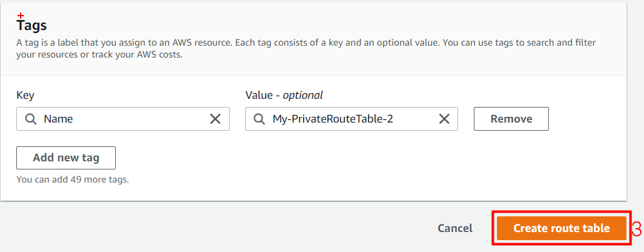This screenshot has width=644, height=252.
Task: Click the red number 3 annotation
Action: pyautogui.click(x=636, y=229)
